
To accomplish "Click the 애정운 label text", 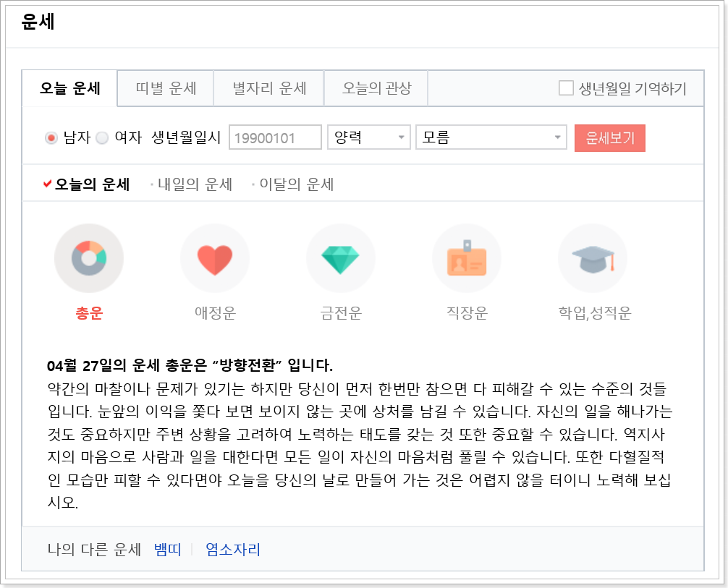I will click(x=215, y=312).
